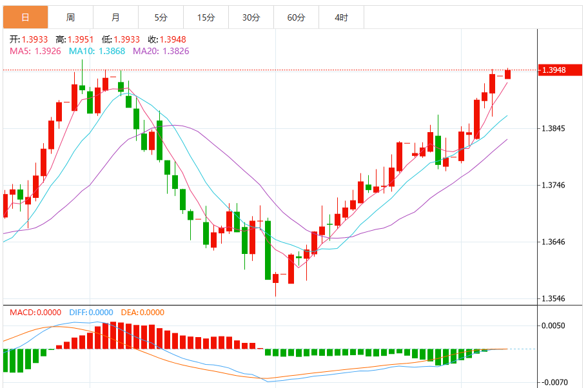
Task: Select the 30分 timeframe tab
Action: point(251,17)
